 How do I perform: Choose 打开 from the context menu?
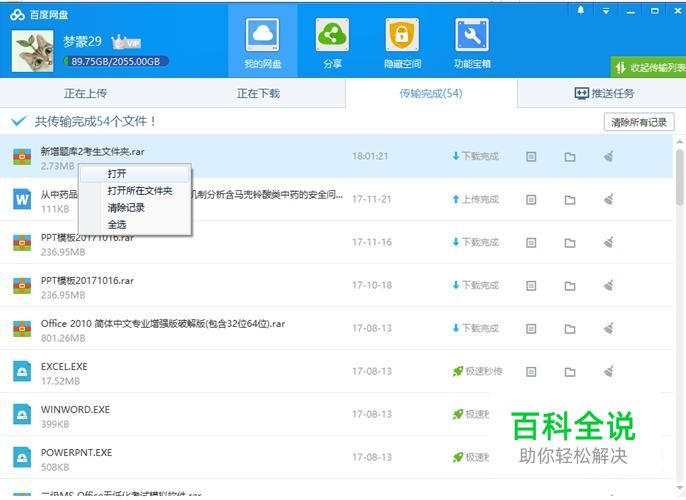point(135,174)
